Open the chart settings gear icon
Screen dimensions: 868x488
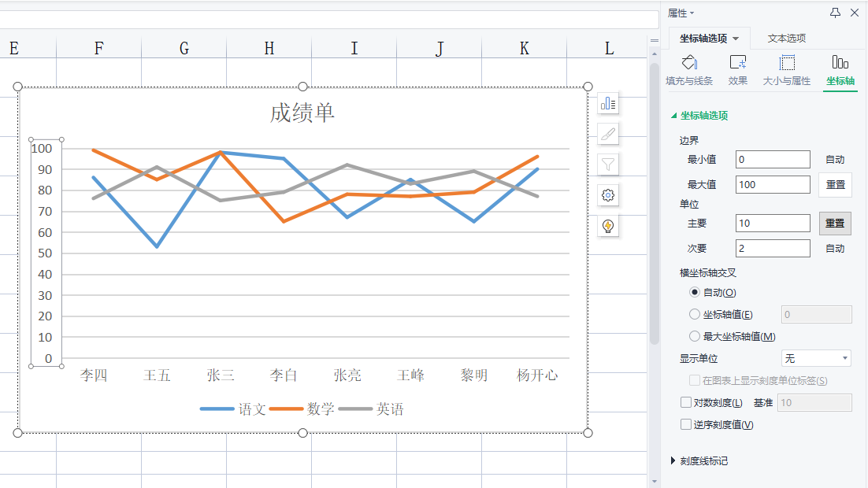click(x=607, y=194)
